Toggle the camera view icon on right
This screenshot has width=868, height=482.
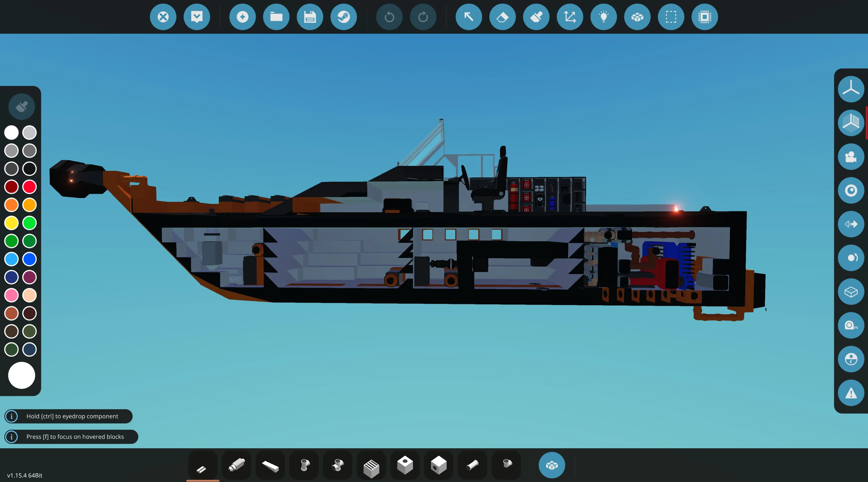pyautogui.click(x=850, y=157)
